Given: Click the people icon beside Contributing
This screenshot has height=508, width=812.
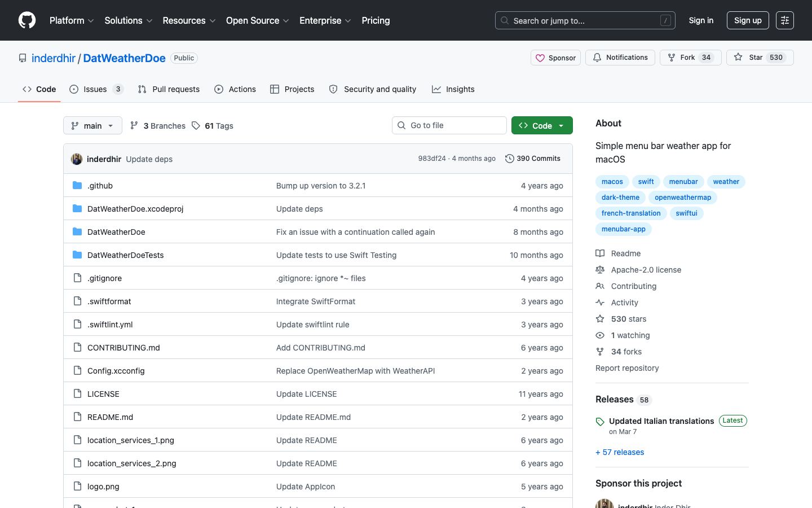Looking at the screenshot, I should tap(600, 286).
